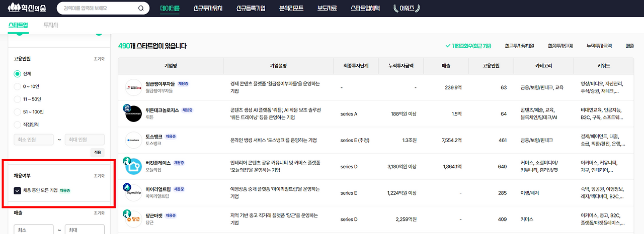Sort by 기업조회수(최근 7일)
The height and width of the screenshot is (234, 644).
468,46
